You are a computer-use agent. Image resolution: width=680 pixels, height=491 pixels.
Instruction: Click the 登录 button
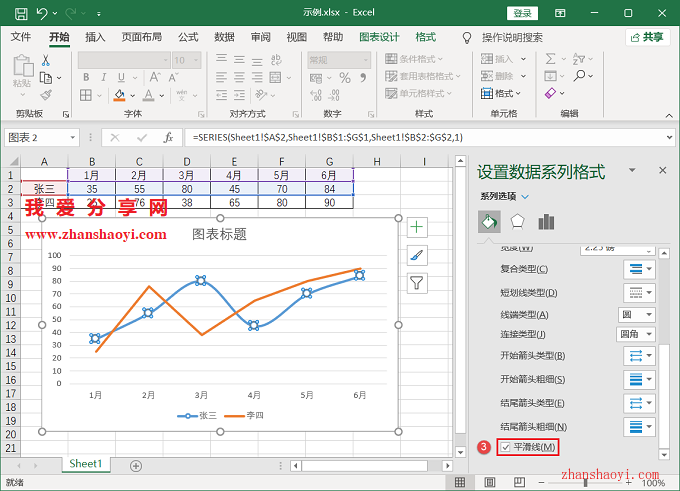[x=523, y=13]
